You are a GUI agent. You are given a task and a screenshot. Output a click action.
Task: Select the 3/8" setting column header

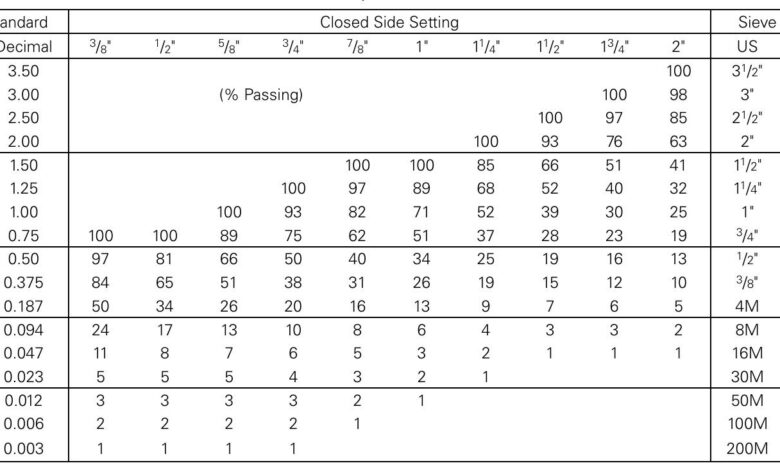[x=100, y=46]
